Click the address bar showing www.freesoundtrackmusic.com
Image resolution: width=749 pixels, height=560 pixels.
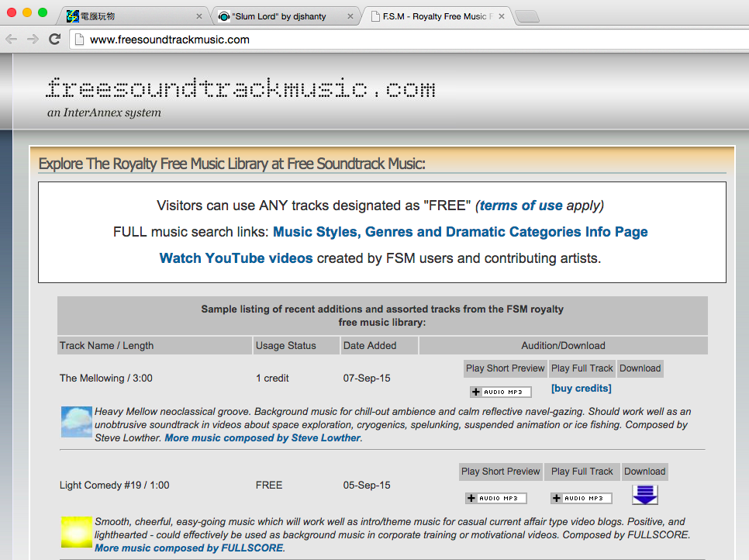pyautogui.click(x=409, y=40)
